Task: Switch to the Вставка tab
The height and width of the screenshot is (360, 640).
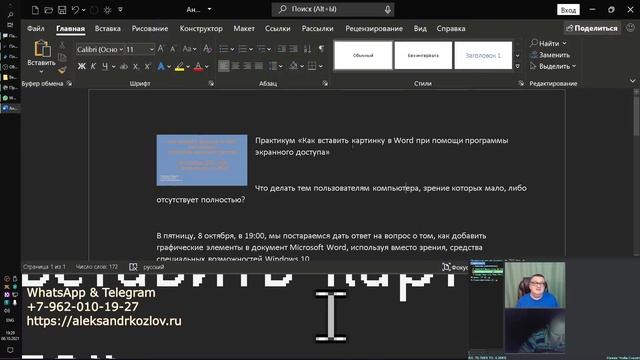Action: [107, 29]
